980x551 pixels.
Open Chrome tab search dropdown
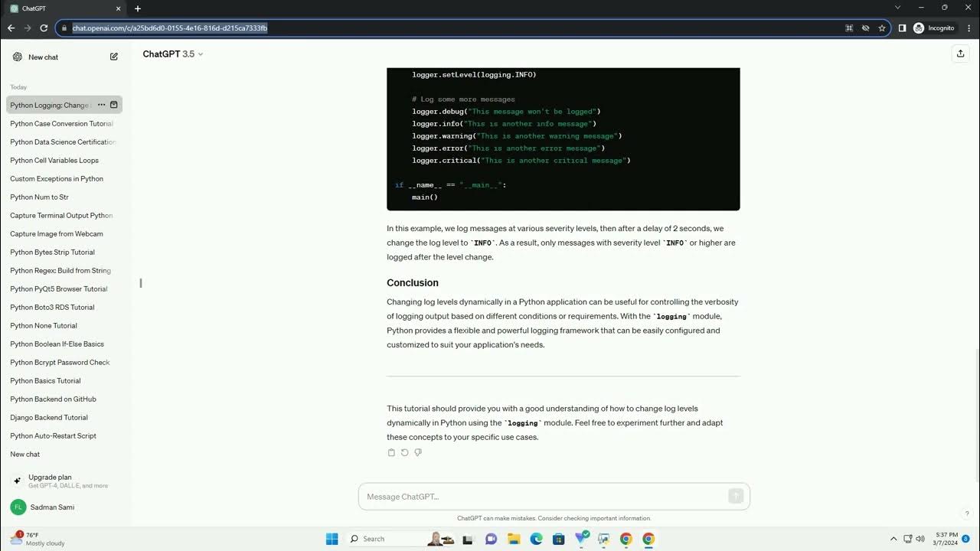click(898, 8)
